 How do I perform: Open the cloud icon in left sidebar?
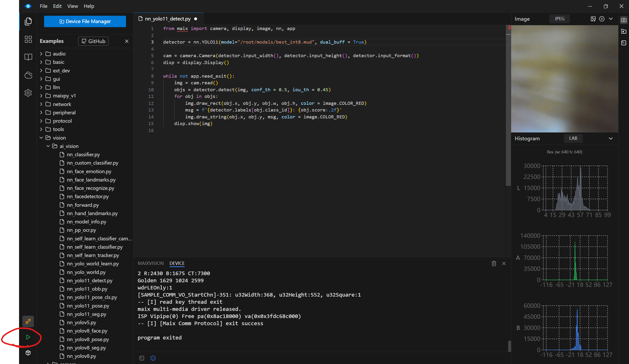tap(28, 75)
